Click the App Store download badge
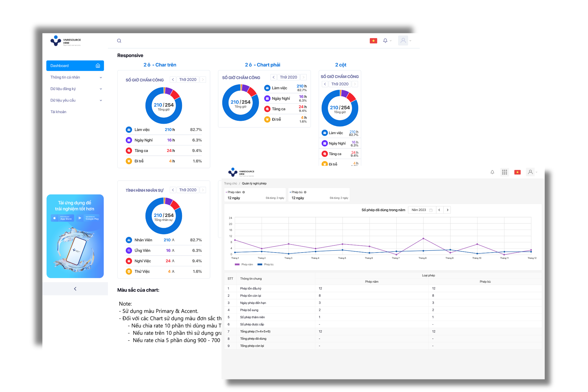Viewport: 588px width, 392px height. click(63, 218)
